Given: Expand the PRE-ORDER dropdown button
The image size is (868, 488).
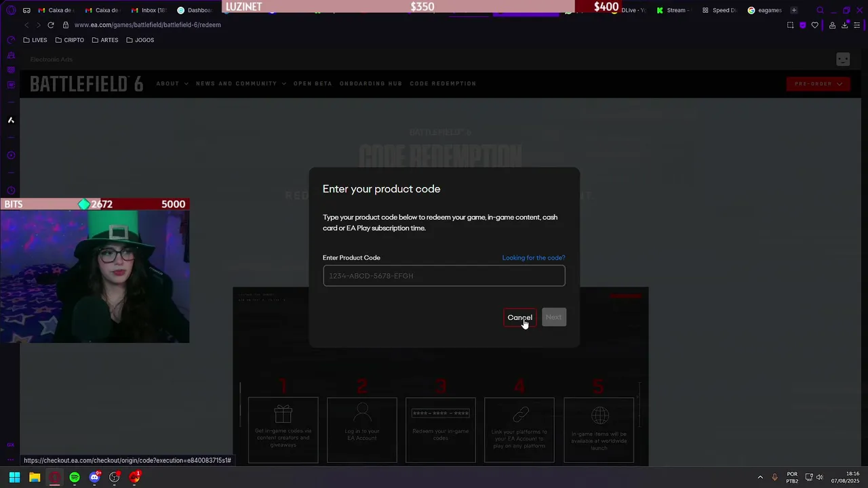Looking at the screenshot, I should click(x=818, y=84).
